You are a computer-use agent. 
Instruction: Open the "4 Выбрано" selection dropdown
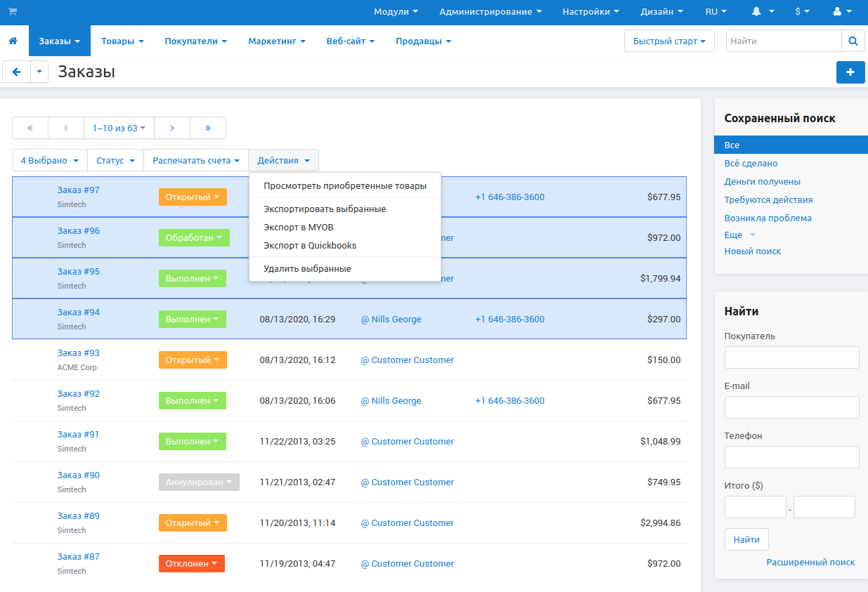point(49,161)
